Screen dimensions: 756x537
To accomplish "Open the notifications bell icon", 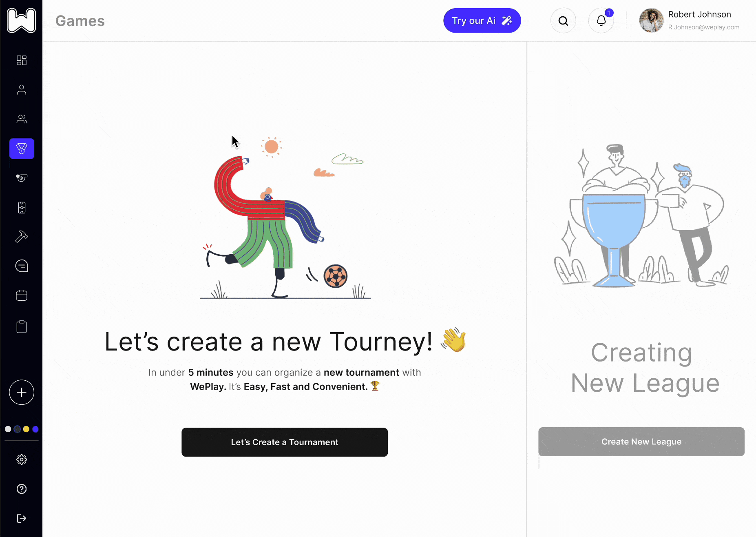I will tap(601, 20).
